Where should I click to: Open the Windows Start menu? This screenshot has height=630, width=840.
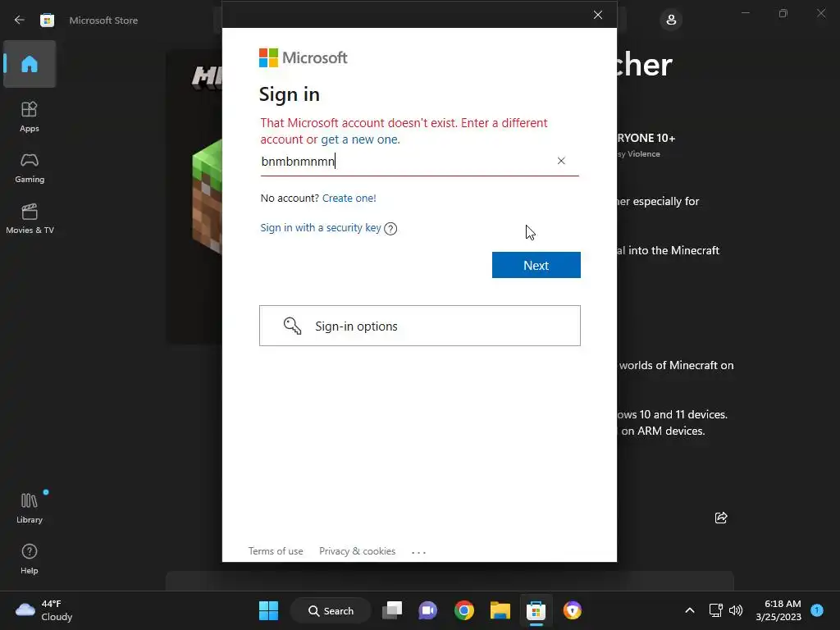[x=268, y=610]
